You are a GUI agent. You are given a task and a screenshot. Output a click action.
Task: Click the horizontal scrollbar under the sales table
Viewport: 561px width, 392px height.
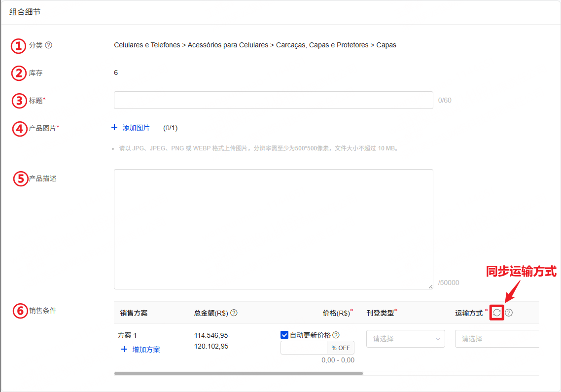click(239, 374)
